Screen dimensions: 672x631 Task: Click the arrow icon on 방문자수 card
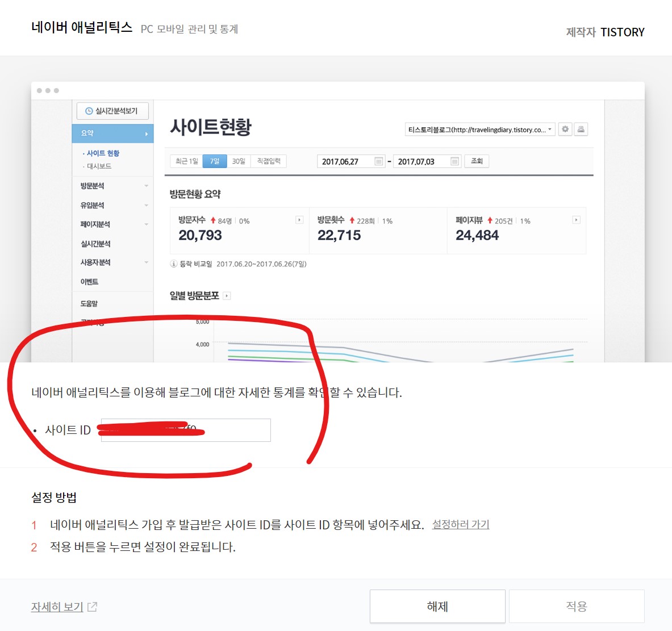pyautogui.click(x=299, y=220)
